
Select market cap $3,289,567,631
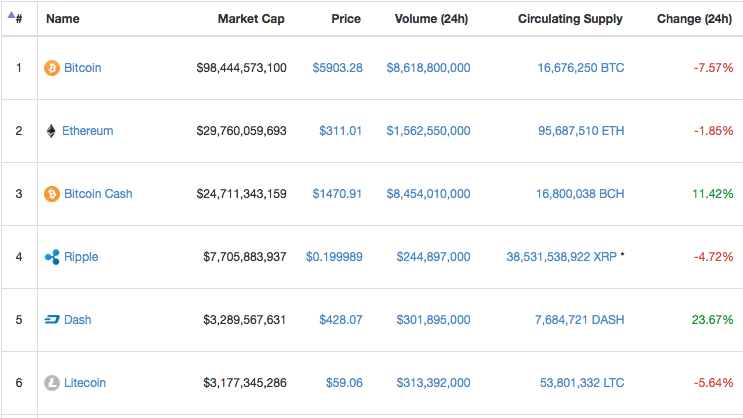click(x=245, y=320)
